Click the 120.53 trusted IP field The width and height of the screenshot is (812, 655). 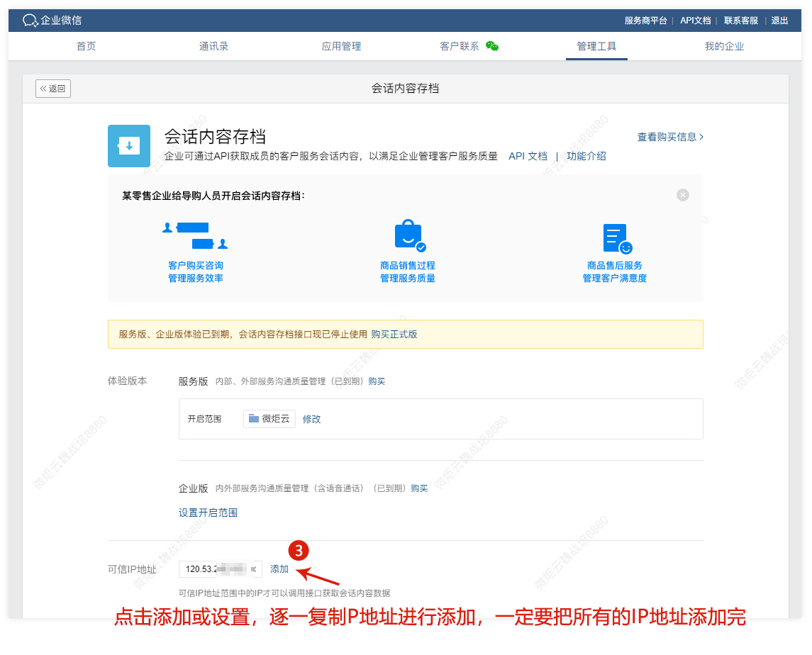[220, 569]
